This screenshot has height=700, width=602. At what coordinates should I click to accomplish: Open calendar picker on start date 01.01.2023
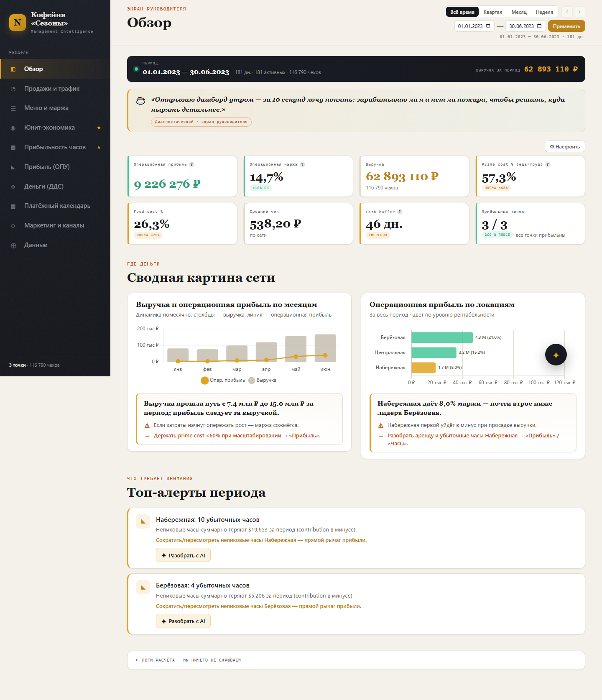pyautogui.click(x=488, y=26)
